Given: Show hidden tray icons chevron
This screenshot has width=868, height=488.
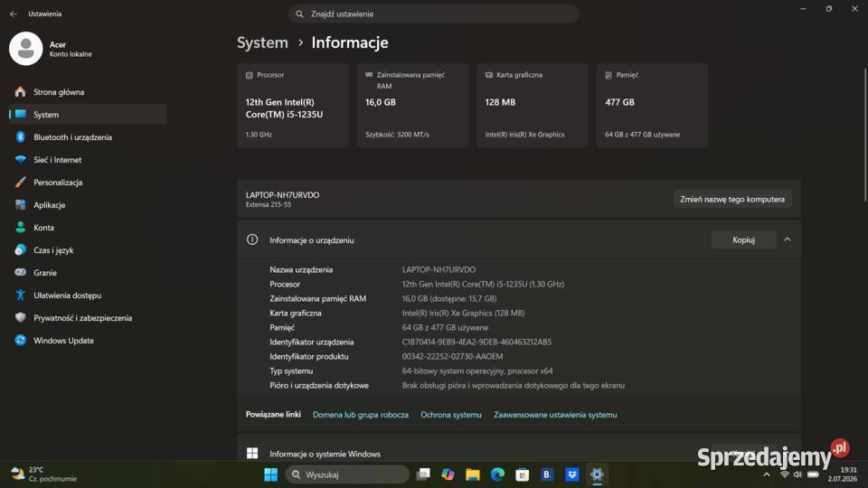Looking at the screenshot, I should [x=767, y=474].
